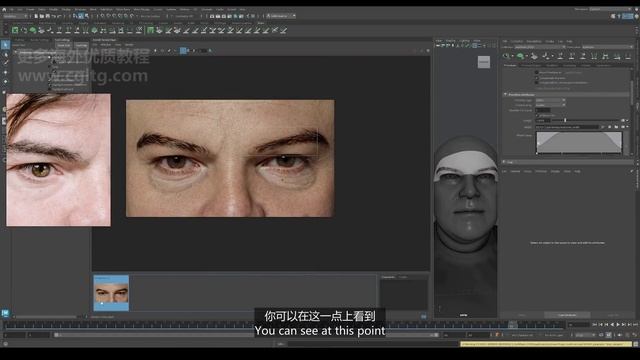Click the view cube in viewport

click(x=484, y=62)
